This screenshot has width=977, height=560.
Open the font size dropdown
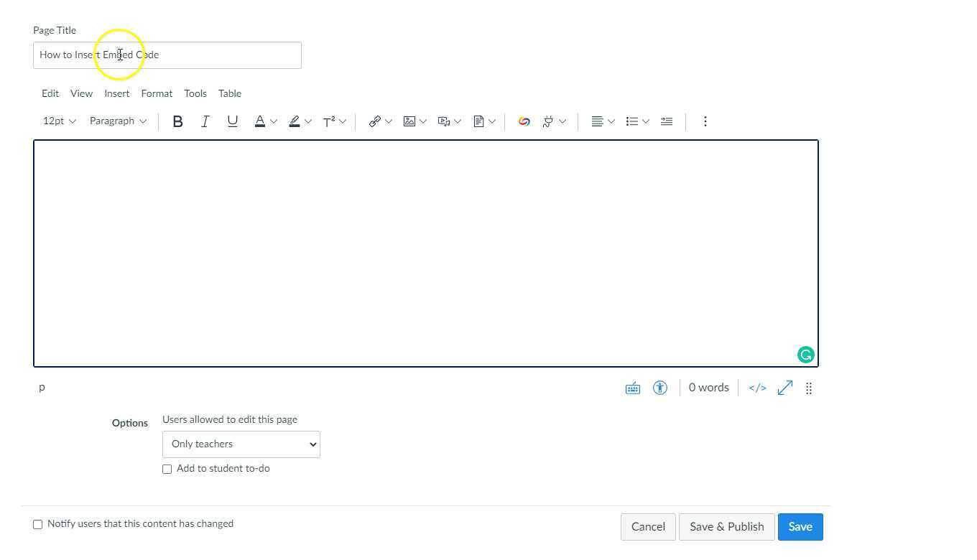coord(57,121)
